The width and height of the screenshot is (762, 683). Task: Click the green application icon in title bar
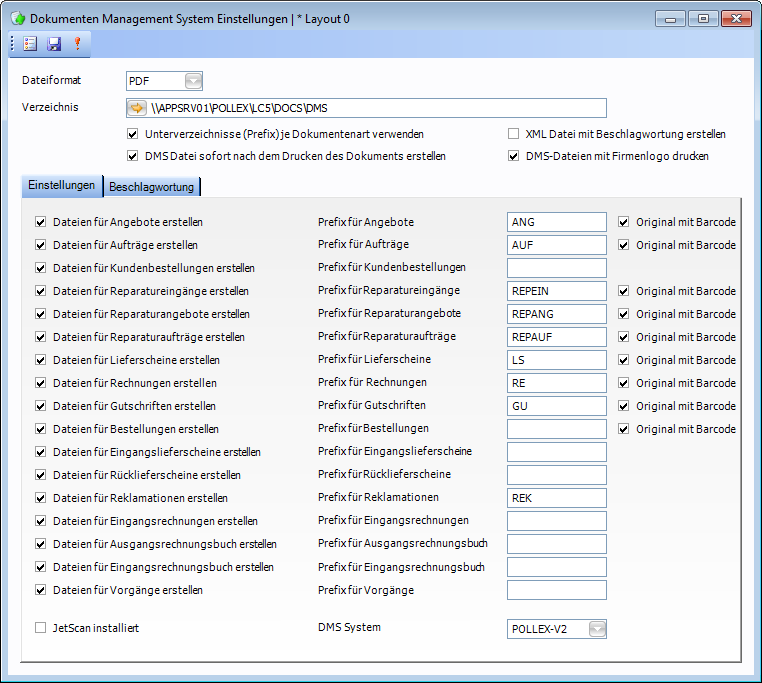coord(17,18)
